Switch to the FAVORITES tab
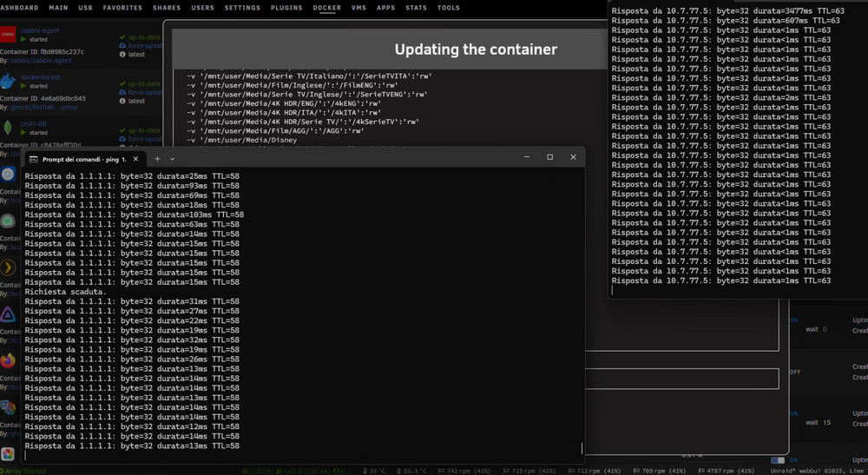Viewport: 868px width, 475px height. (x=122, y=8)
